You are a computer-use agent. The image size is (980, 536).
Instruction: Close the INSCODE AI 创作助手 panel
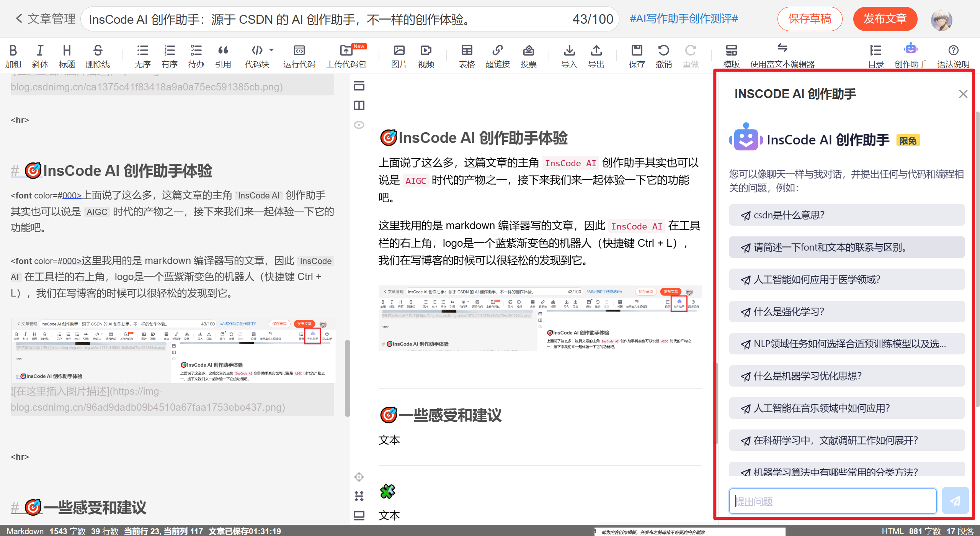click(x=963, y=94)
